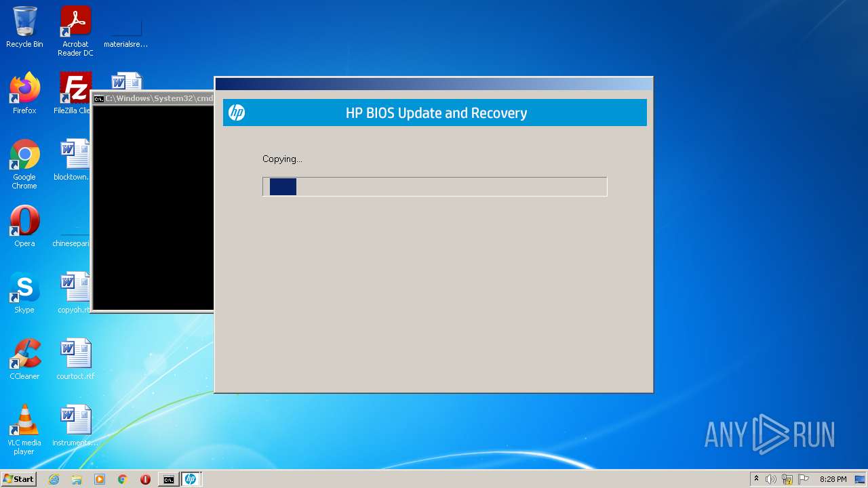This screenshot has height=488, width=868.
Task: Click the Show desktop button
Action: pyautogui.click(x=861, y=479)
